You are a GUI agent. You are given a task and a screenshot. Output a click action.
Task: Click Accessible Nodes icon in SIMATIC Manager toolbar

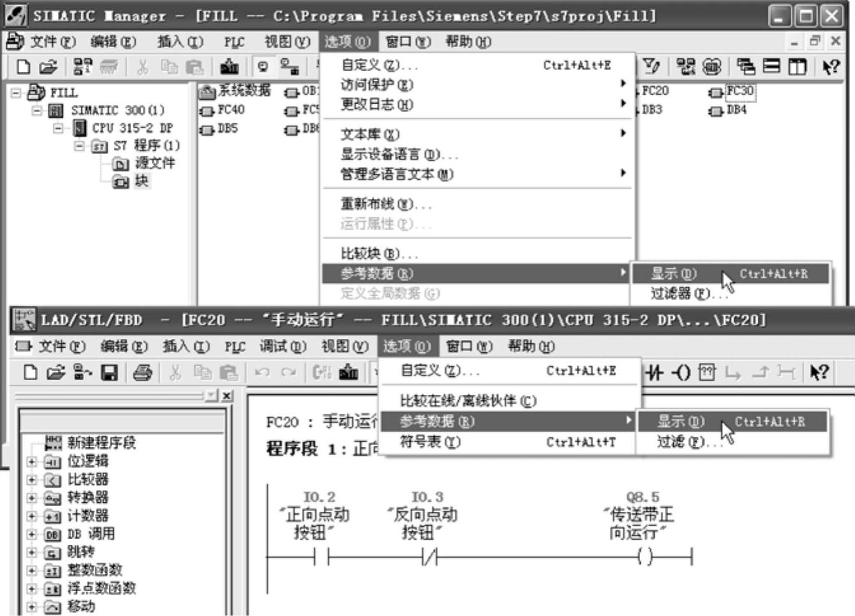83,66
